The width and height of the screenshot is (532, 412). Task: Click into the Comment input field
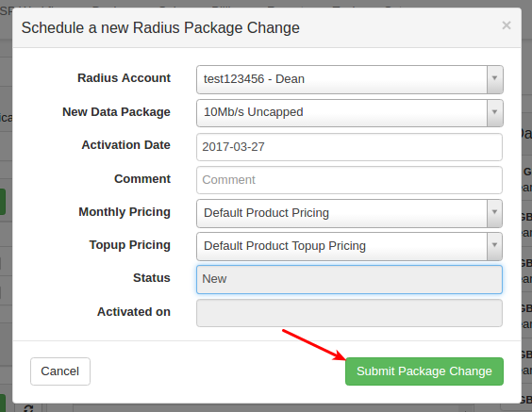point(349,180)
